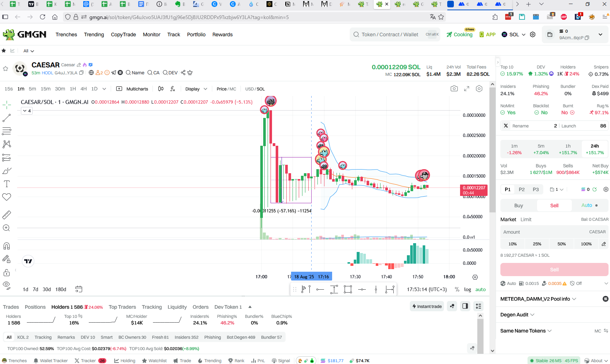
Task: Open the Liquidity tab
Action: coord(177,307)
